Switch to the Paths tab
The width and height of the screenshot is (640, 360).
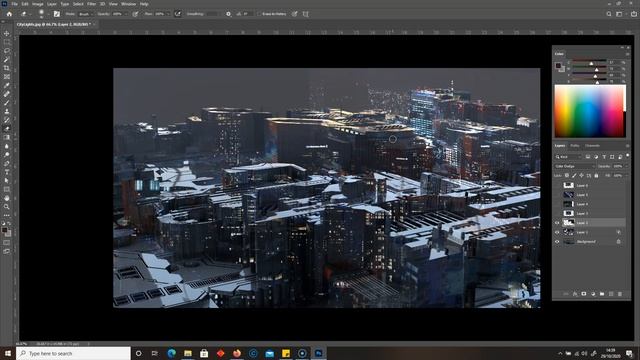click(x=575, y=146)
